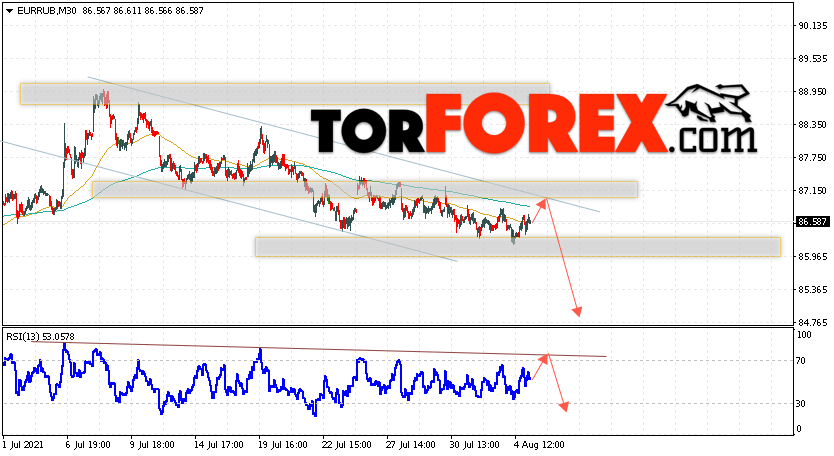Click the 19 Jul 16:00 time label
The width and height of the screenshot is (834, 456).
click(x=282, y=445)
